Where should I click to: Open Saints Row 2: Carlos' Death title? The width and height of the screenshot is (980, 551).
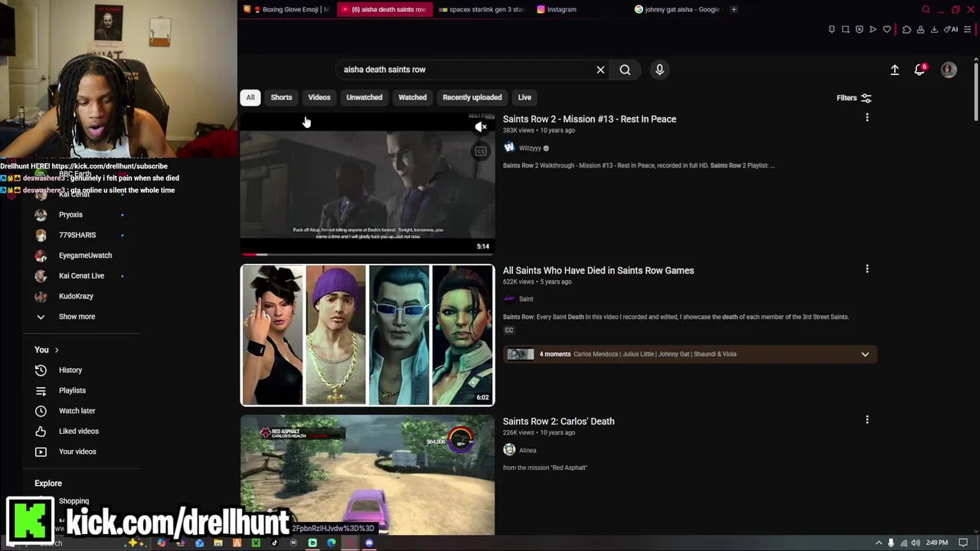click(x=559, y=421)
